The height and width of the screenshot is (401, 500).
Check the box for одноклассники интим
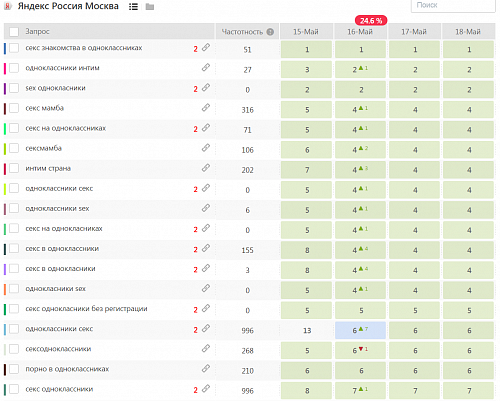point(14,68)
